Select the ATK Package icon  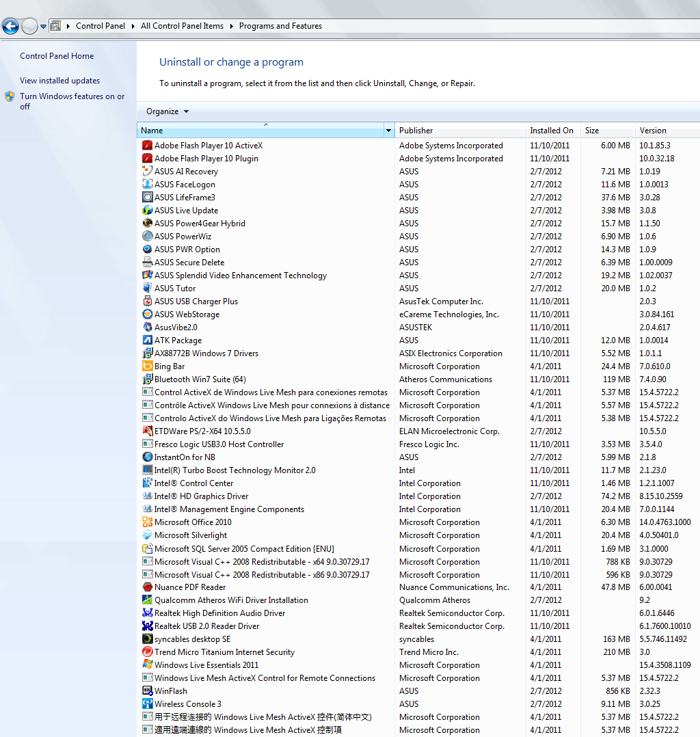(x=148, y=340)
